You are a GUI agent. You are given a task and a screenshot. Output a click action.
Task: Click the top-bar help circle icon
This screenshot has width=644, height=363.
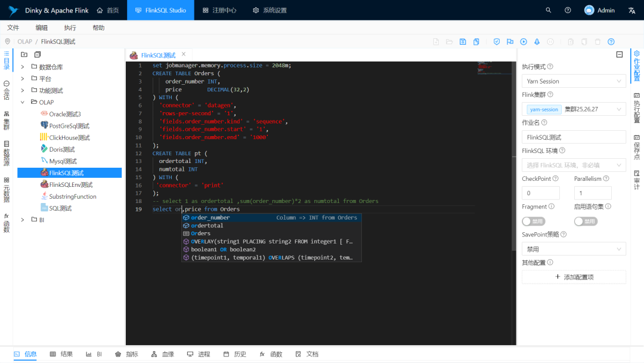click(568, 10)
